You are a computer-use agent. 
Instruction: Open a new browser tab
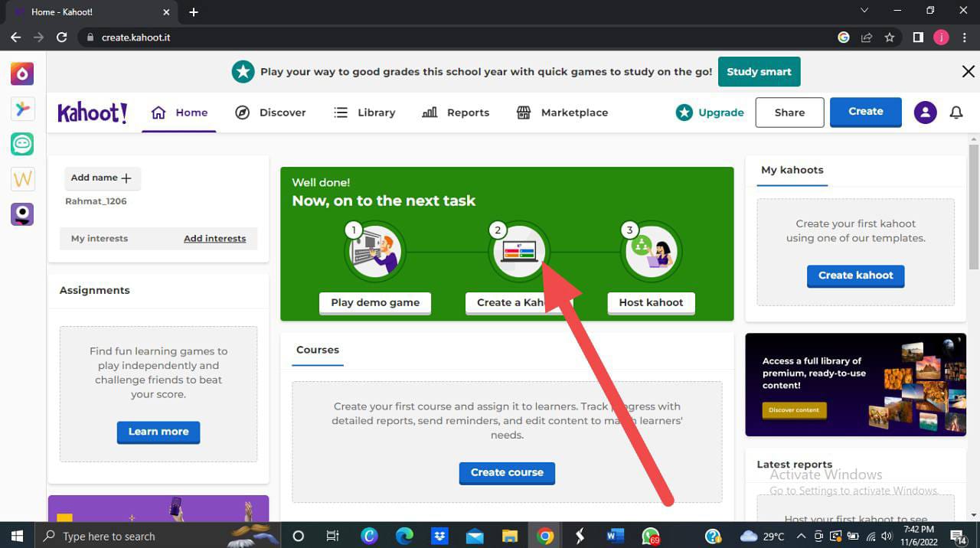coord(194,12)
